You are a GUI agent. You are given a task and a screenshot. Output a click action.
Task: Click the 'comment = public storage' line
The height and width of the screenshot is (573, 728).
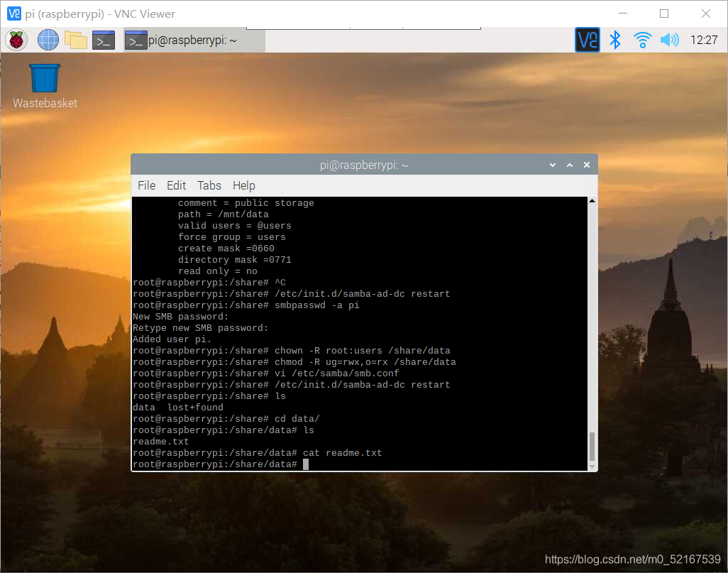(246, 203)
